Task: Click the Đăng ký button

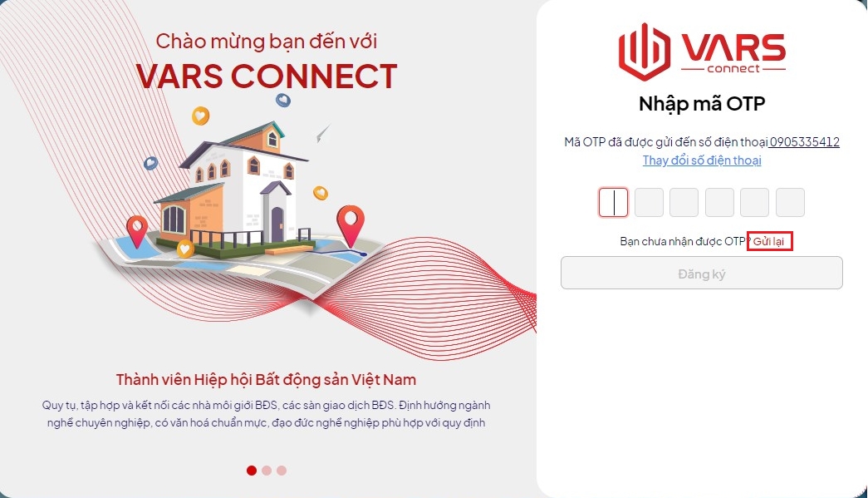Action: click(701, 273)
